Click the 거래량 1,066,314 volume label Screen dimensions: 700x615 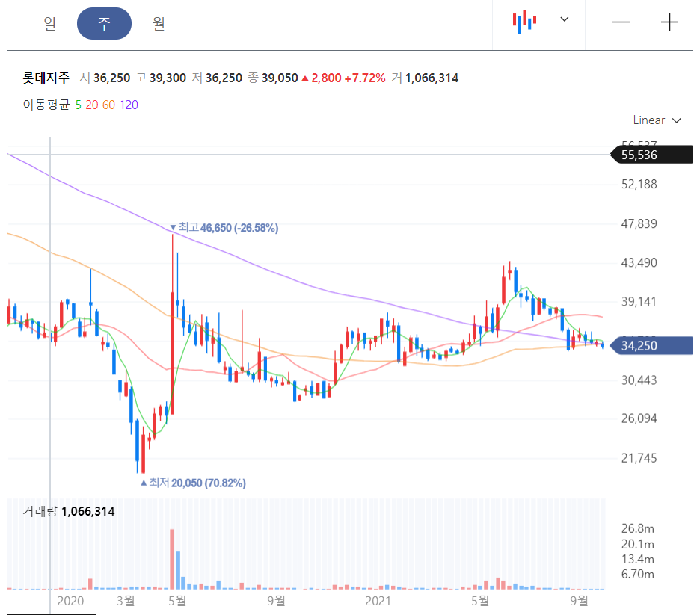69,511
